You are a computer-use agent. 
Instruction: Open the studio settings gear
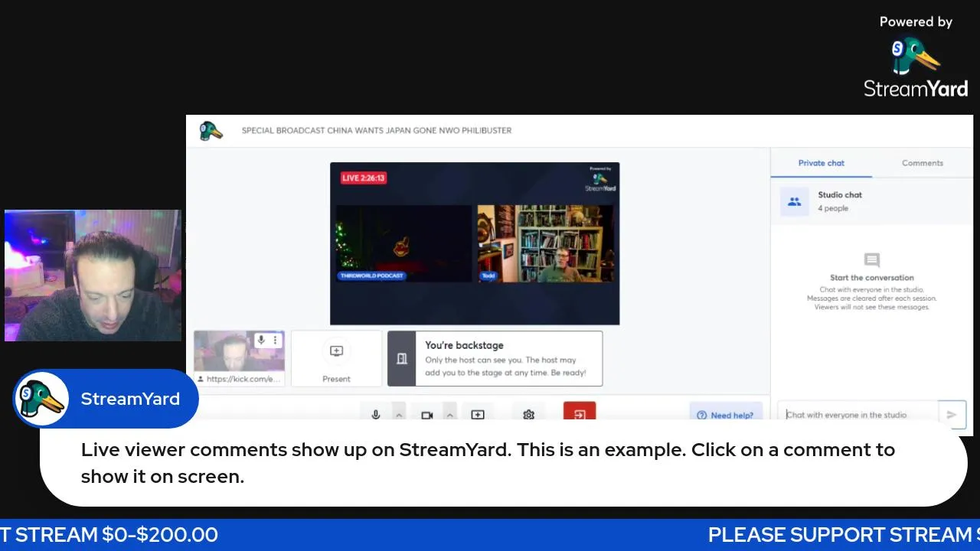pos(528,414)
